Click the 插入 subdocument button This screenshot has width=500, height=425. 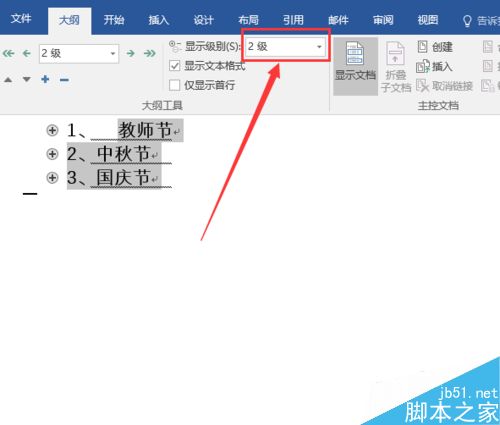click(434, 66)
